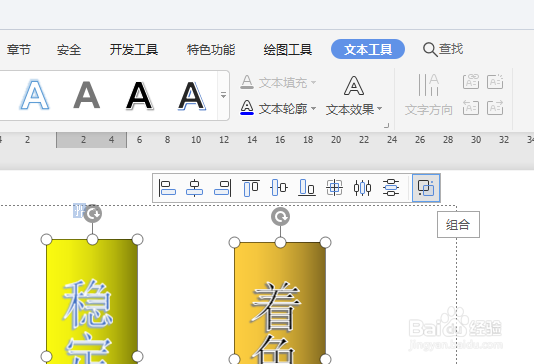This screenshot has height=364, width=534.
Task: Select the orange 着色 text shape
Action: click(280, 303)
